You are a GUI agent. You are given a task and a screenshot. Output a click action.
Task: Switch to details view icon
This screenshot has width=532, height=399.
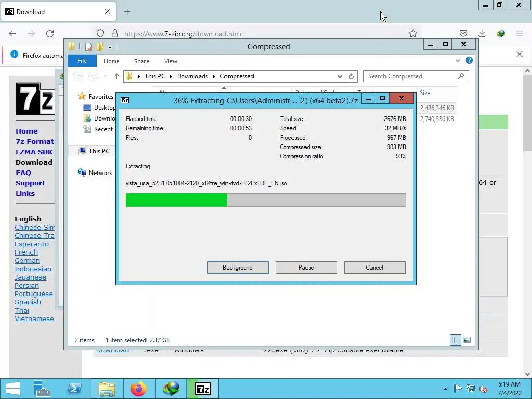[456, 340]
